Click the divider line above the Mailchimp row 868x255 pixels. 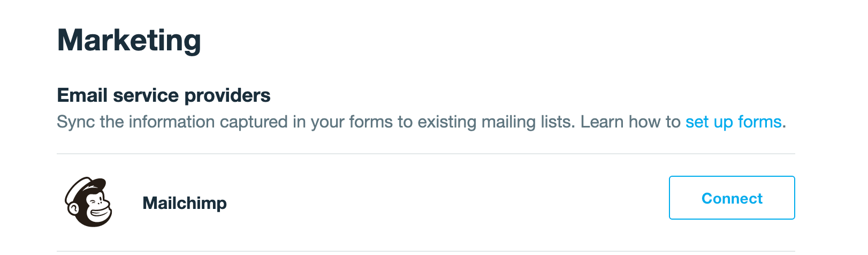click(x=425, y=154)
